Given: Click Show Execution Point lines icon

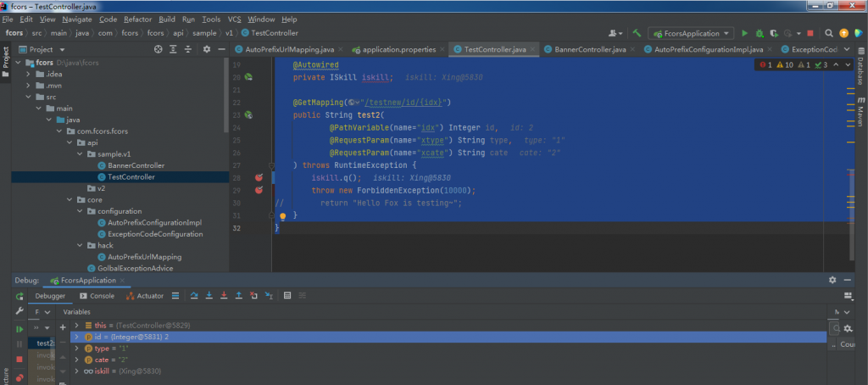Looking at the screenshot, I should pyautogui.click(x=175, y=296).
